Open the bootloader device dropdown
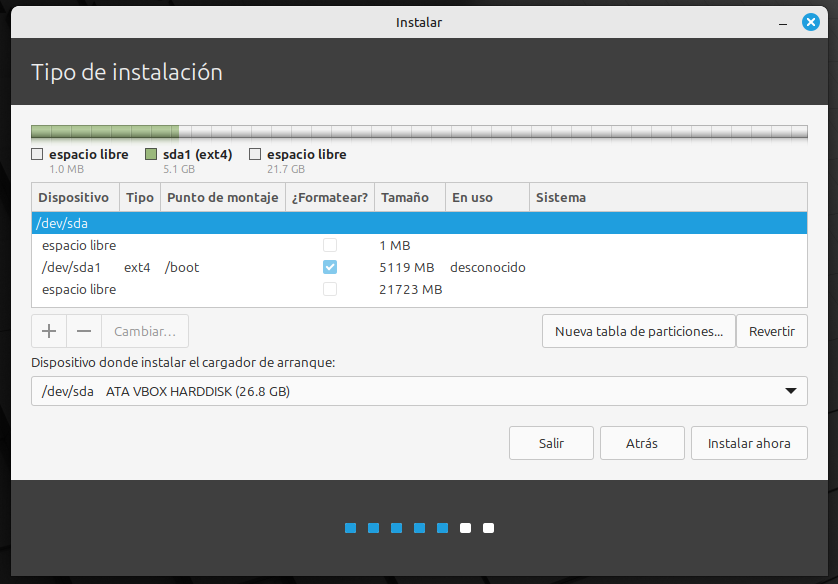Image resolution: width=838 pixels, height=584 pixels. (x=419, y=391)
